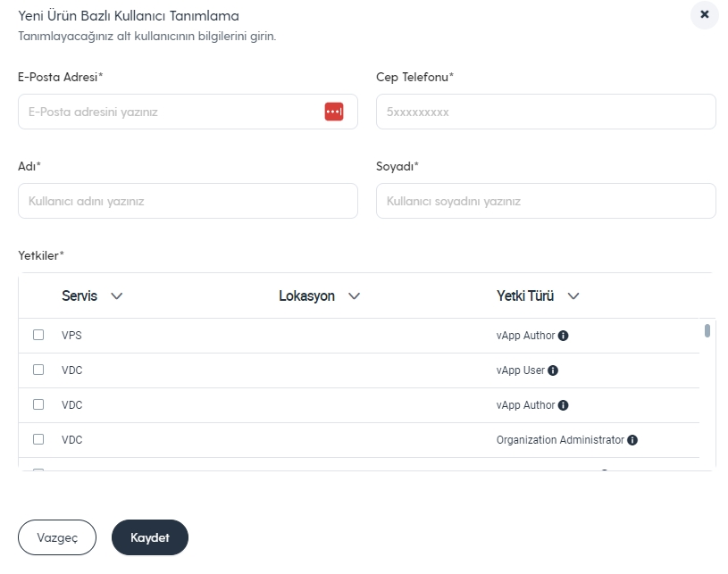Click the Lokasyon column header
Image resolution: width=728 pixels, height=574 pixels.
tap(307, 295)
